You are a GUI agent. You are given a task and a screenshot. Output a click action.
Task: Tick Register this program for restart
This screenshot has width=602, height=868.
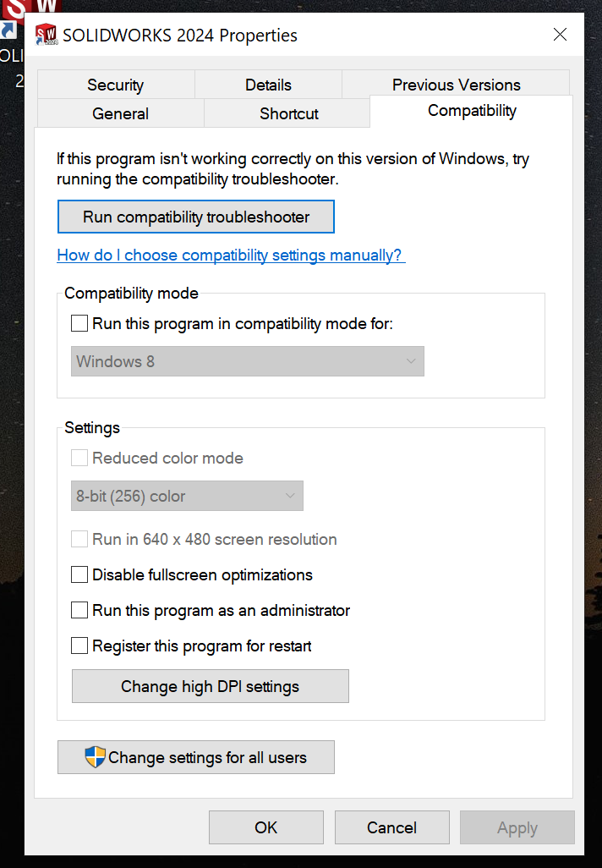(x=79, y=646)
